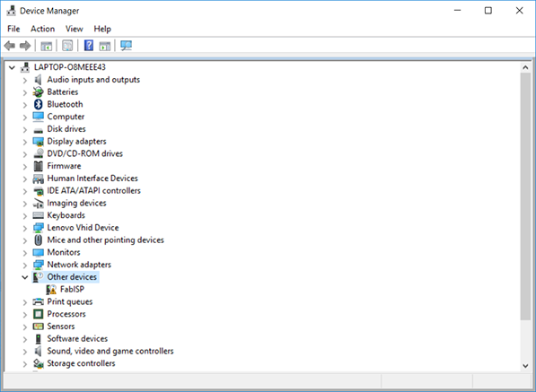Viewport: 536px width, 392px height.
Task: Expand the Keyboards node arrow
Action: coord(24,216)
